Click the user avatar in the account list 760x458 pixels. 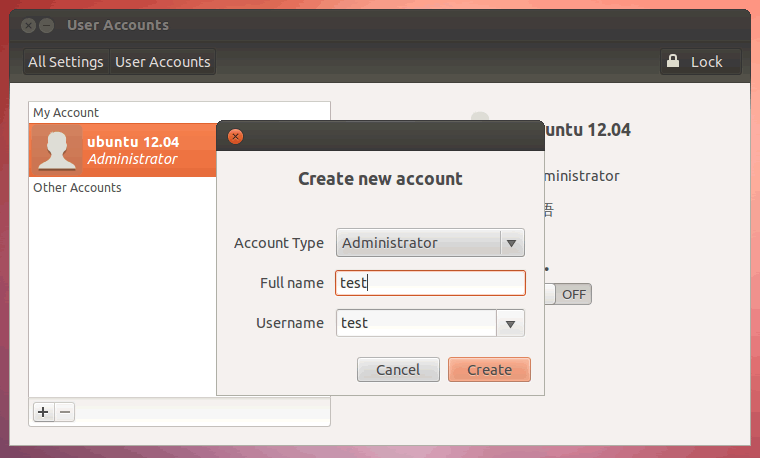coord(57,150)
